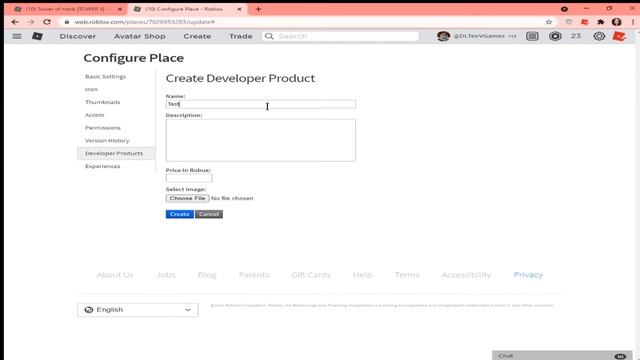640x360 pixels.
Task: Open the Discover menu
Action: (x=78, y=36)
